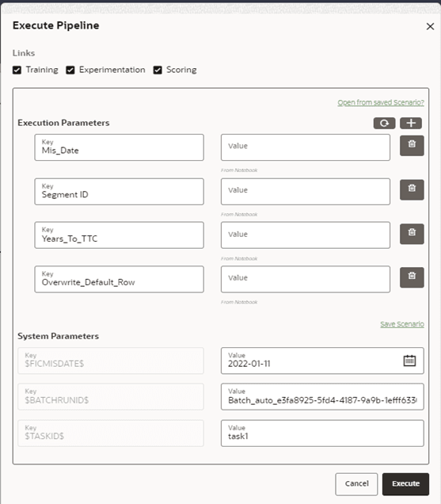Click the task1 value field

coord(322,433)
